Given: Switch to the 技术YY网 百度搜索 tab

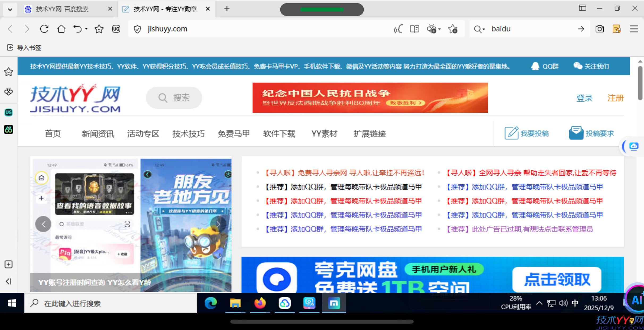Looking at the screenshot, I should coord(61,9).
